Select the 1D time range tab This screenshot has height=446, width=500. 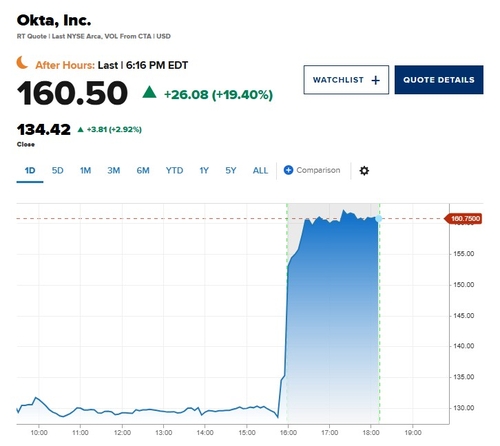(30, 171)
